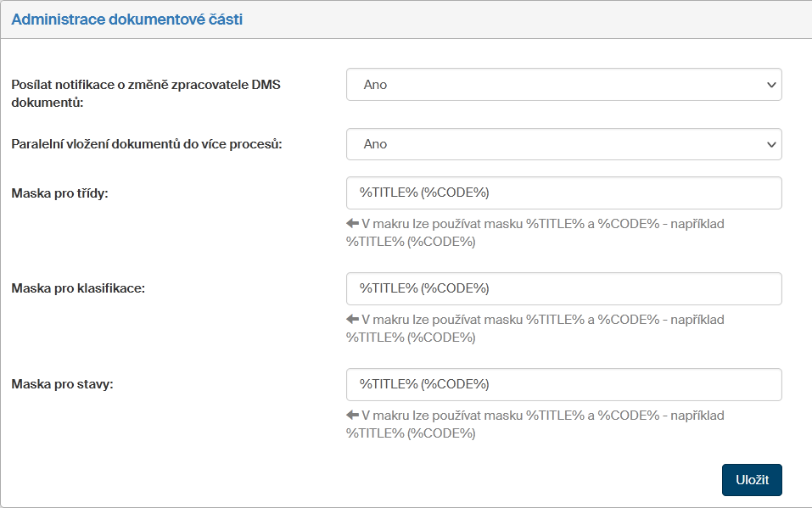Viewport: 812px width, 508px height.
Task: Click the left arrow icon under Maska pro klasifikace
Action: (353, 321)
